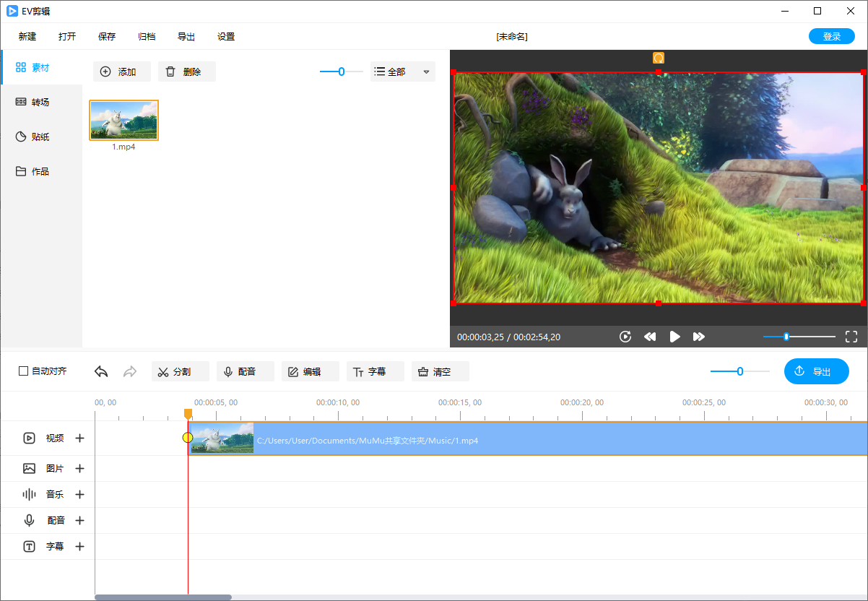868x601 pixels.
Task: Click the rewind button in preview
Action: 650,337
